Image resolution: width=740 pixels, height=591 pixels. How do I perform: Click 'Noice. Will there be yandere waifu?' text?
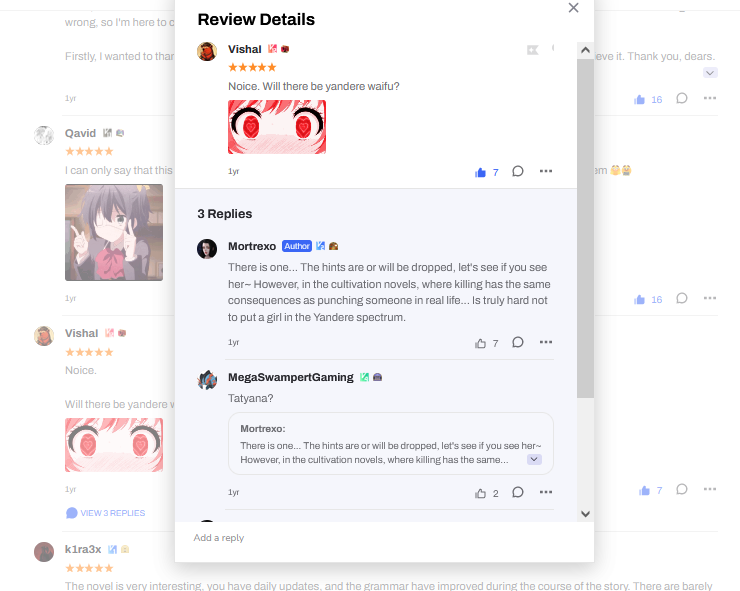click(x=314, y=86)
